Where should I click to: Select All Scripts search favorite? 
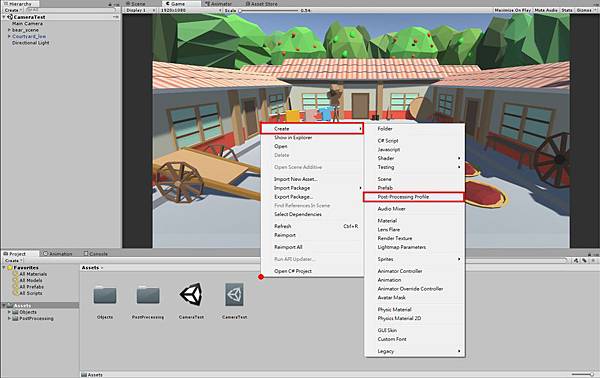click(31, 293)
